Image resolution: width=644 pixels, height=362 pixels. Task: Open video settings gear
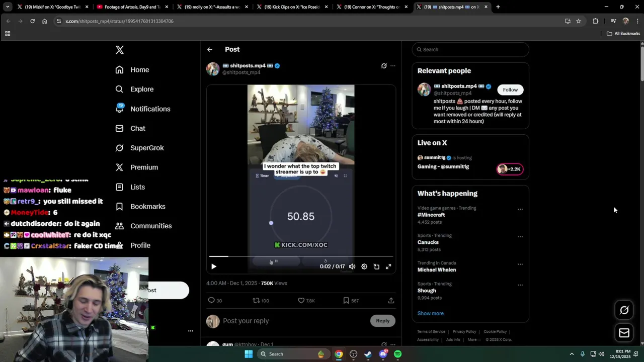coord(364,266)
